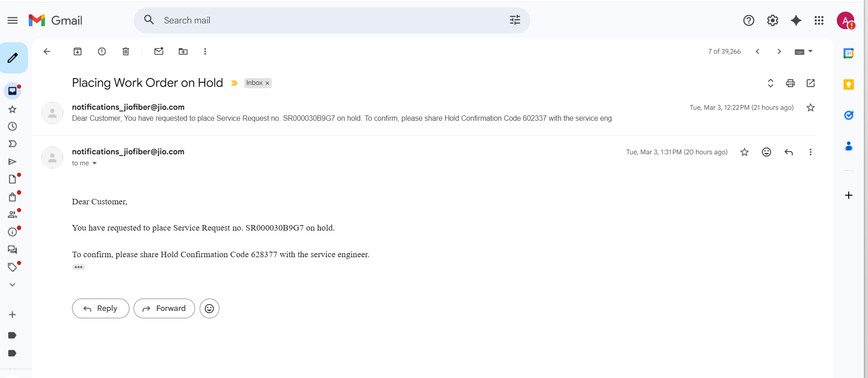868x378 pixels.
Task: Report conversation as spam
Action: [102, 51]
